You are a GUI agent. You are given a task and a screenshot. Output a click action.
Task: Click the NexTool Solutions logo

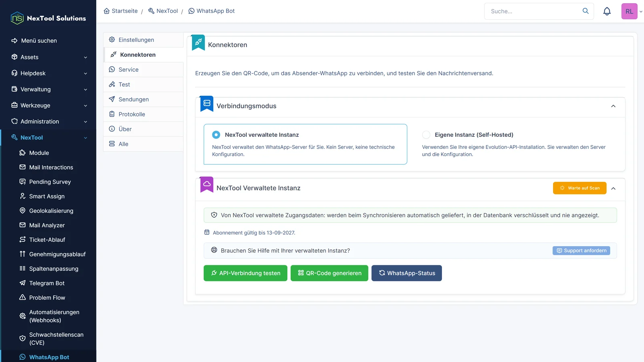(48, 18)
